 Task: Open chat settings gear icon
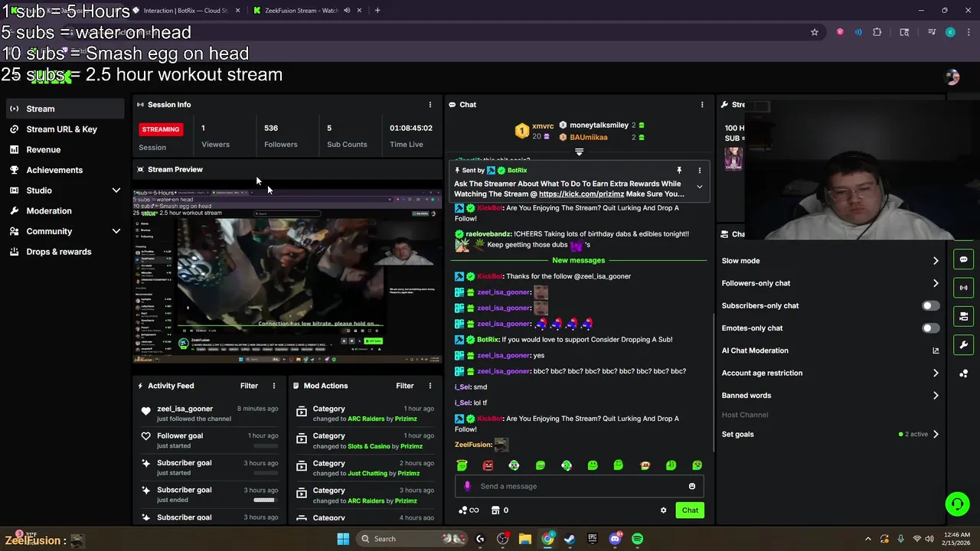tap(664, 510)
